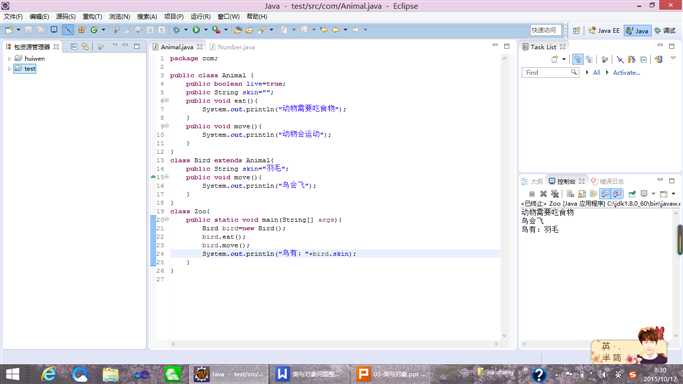This screenshot has width=683, height=384.
Task: Click the All working set link
Action: (x=596, y=73)
